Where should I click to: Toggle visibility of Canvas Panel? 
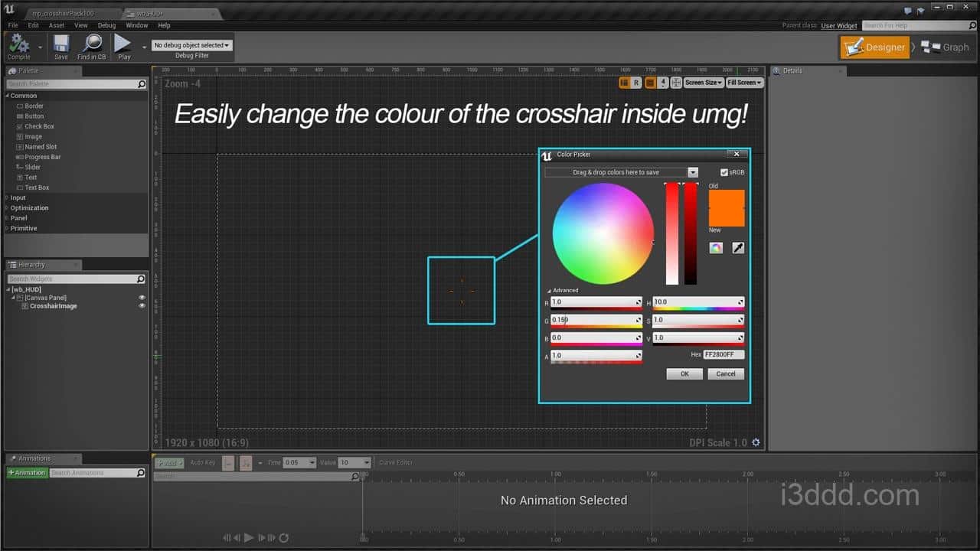point(142,298)
